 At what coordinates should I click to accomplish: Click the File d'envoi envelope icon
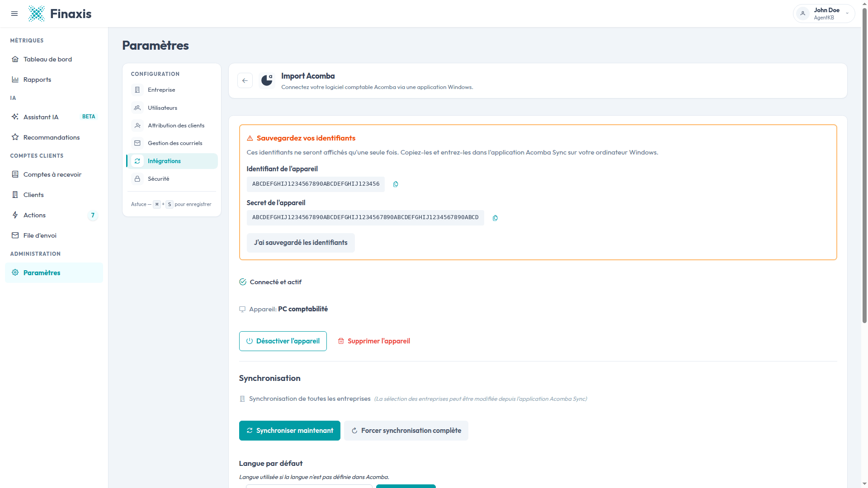point(15,235)
